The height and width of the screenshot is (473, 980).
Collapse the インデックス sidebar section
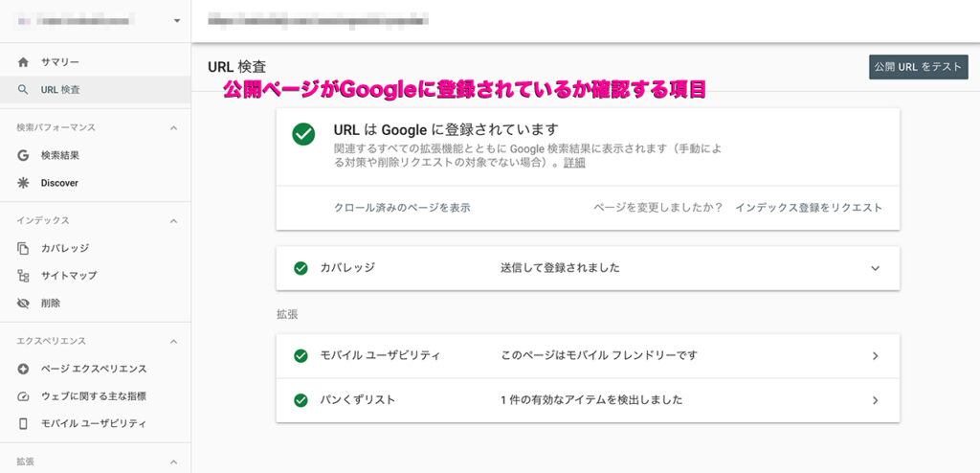[x=174, y=221]
